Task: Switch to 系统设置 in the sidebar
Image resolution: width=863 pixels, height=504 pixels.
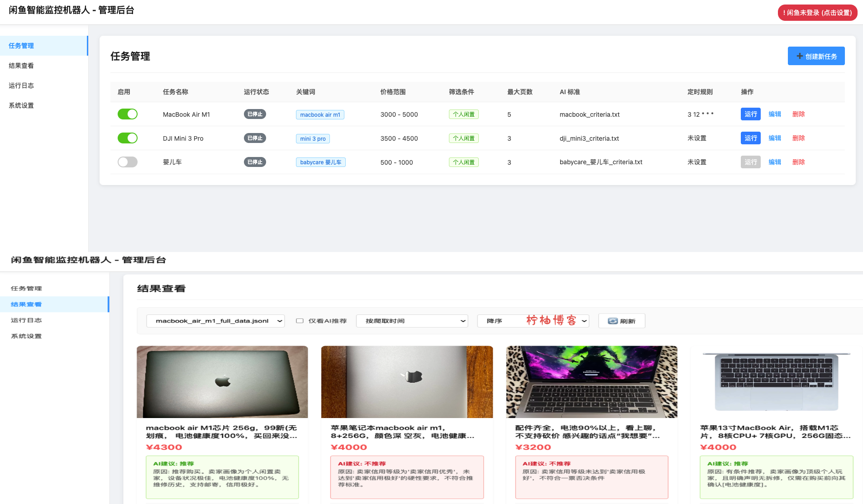Action: point(20,105)
